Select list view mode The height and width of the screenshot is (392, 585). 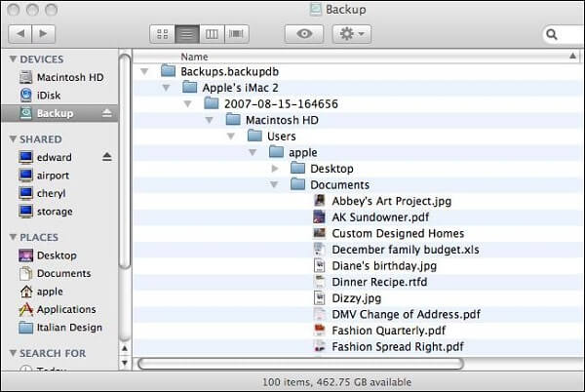[x=187, y=34]
